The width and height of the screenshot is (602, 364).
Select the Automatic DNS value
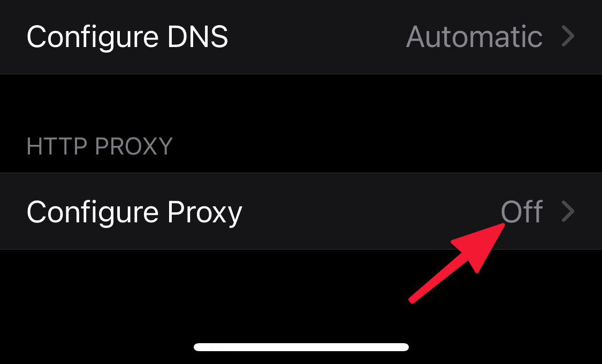tap(474, 37)
